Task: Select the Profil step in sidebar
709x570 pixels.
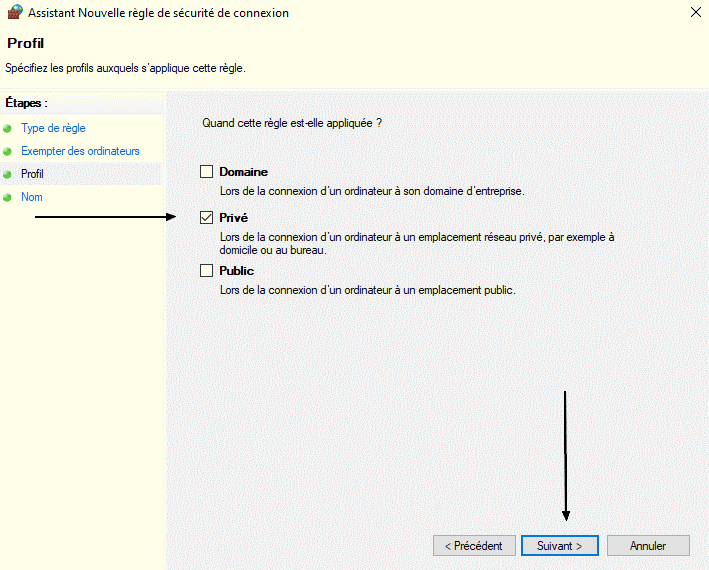Action: 33,174
